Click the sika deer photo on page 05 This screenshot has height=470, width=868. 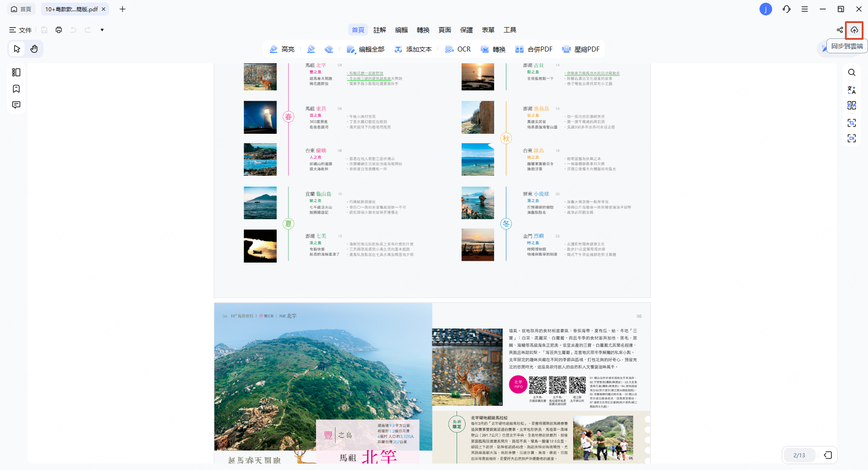(x=467, y=367)
